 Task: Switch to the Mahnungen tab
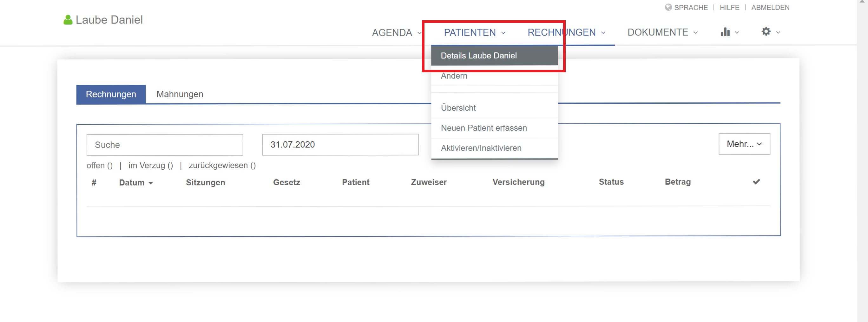180,94
